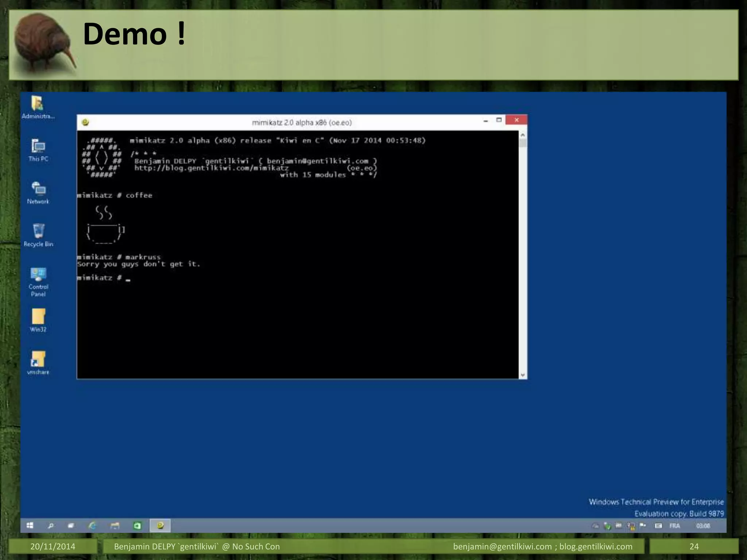747x560 pixels.
Task: Click the touch keyboard tray icon
Action: pyautogui.click(x=658, y=526)
